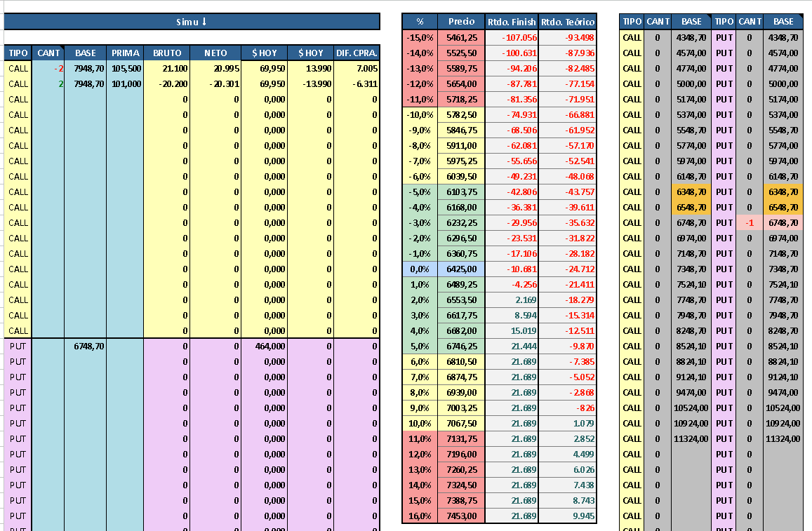
Task: Click the 16,0% percentage cell
Action: (x=420, y=516)
